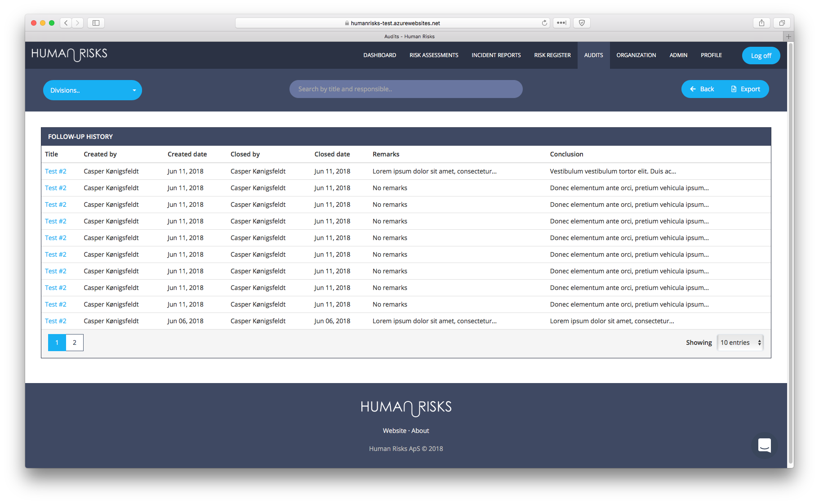
Task: Click the Safari back navigation arrow
Action: coord(66,23)
